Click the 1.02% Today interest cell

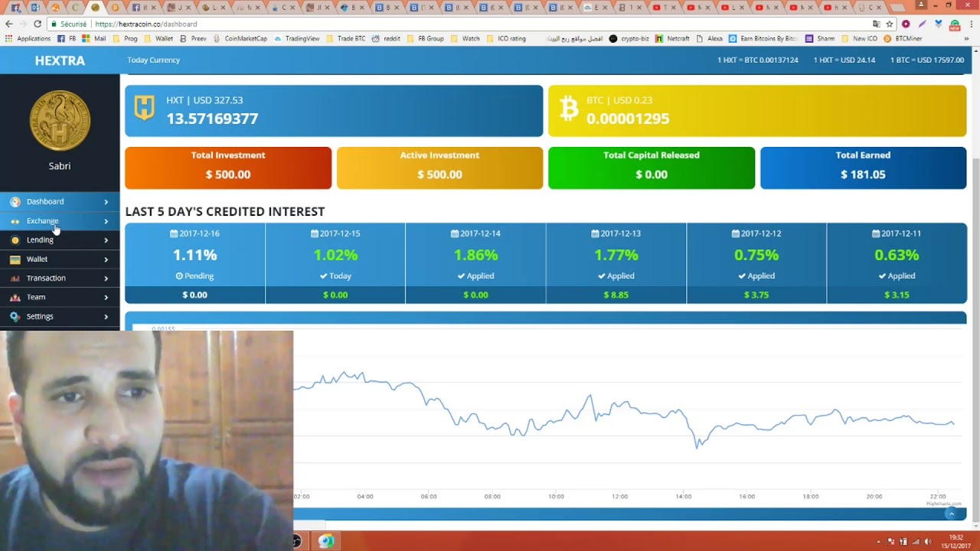pyautogui.click(x=335, y=263)
